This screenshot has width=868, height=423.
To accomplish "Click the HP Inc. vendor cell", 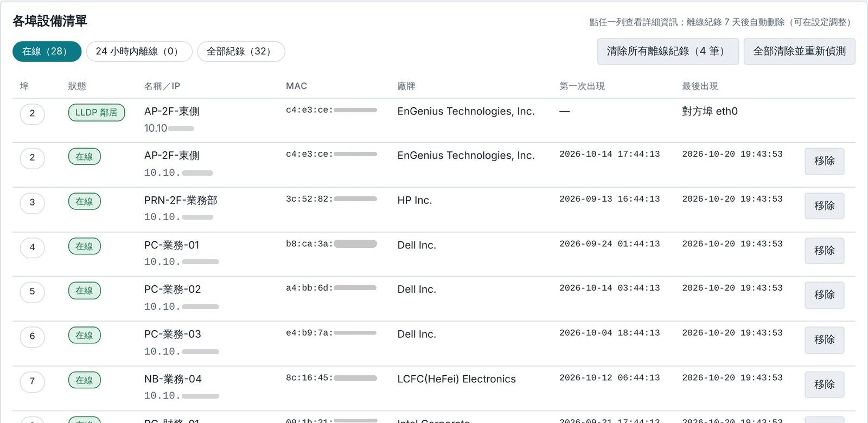I will coord(414,201).
